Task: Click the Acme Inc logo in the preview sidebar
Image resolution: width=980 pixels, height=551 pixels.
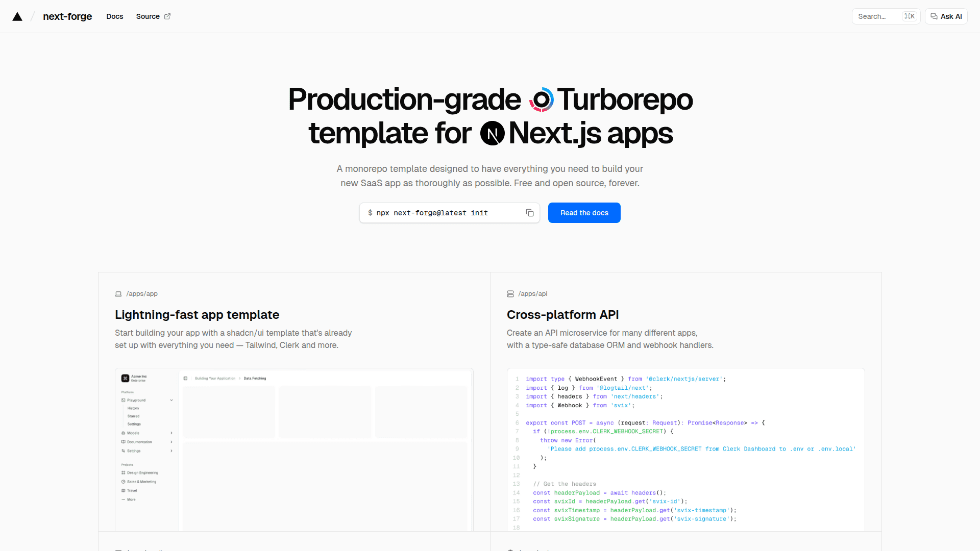Action: [x=125, y=378]
